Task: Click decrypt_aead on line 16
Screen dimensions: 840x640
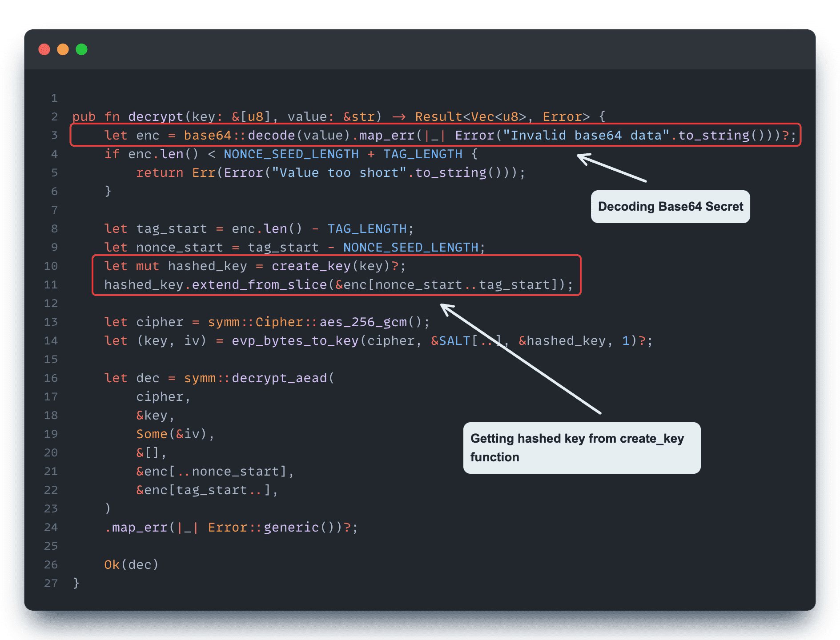Action: pos(279,378)
